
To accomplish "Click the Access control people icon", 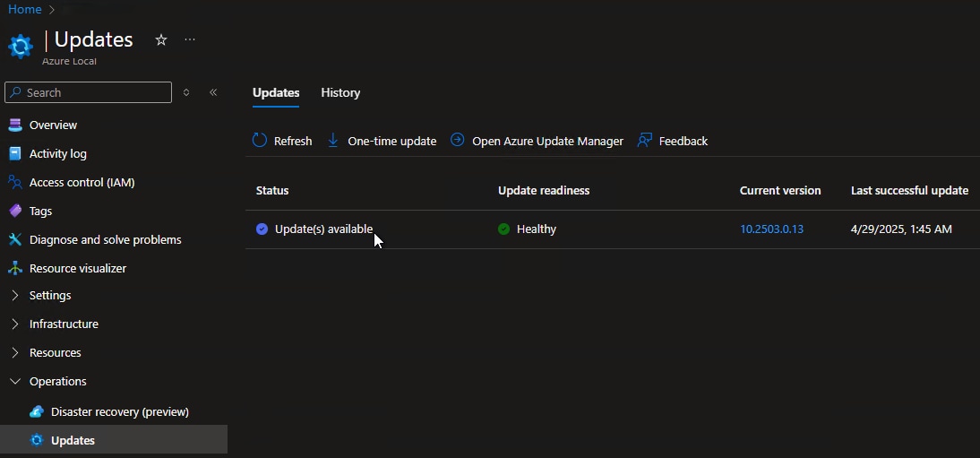I will tap(15, 182).
